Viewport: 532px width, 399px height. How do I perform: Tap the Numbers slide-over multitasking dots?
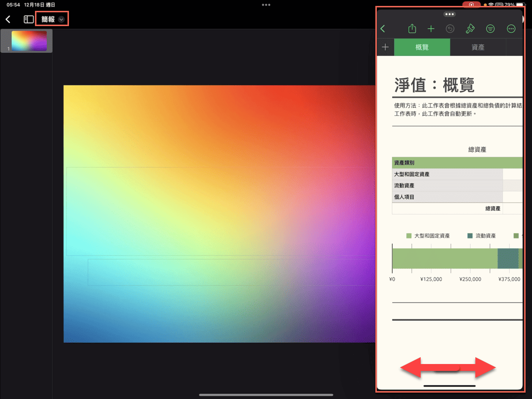point(450,14)
